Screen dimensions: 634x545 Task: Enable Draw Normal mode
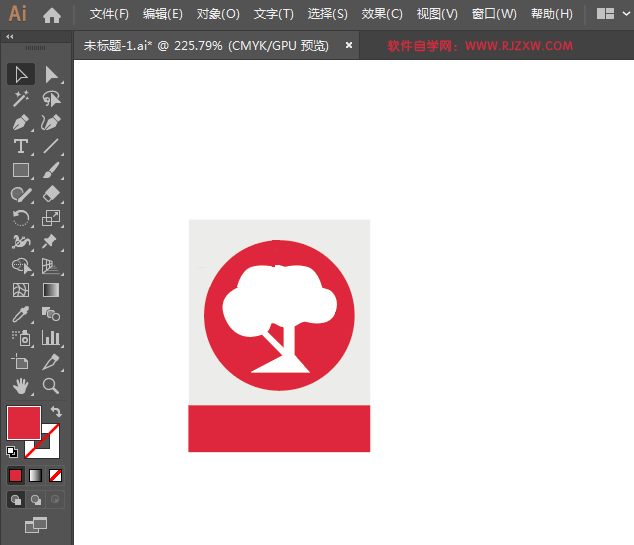point(16,500)
